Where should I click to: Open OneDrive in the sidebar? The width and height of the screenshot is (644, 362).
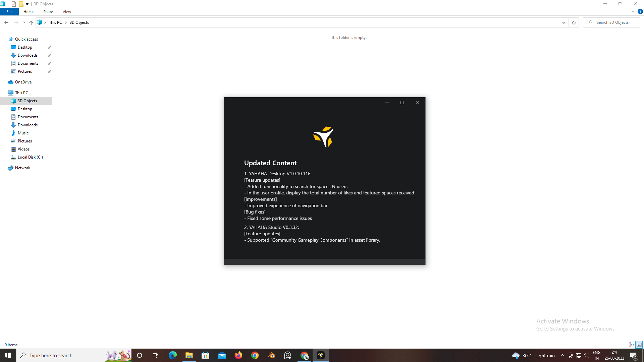pyautogui.click(x=23, y=82)
